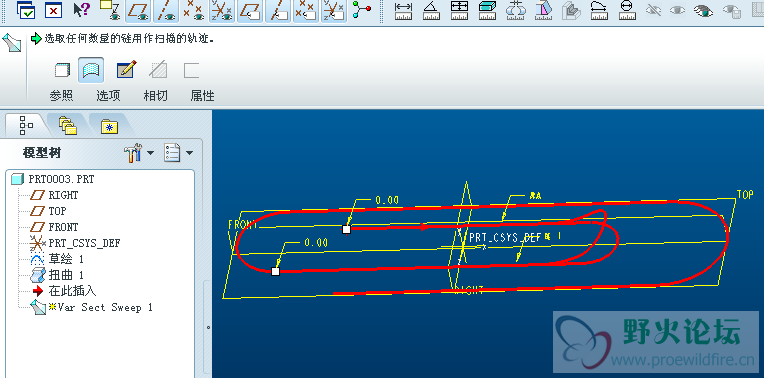Toggle coordinate system tag display
Screen dimensions: 764x378
tap(334, 11)
